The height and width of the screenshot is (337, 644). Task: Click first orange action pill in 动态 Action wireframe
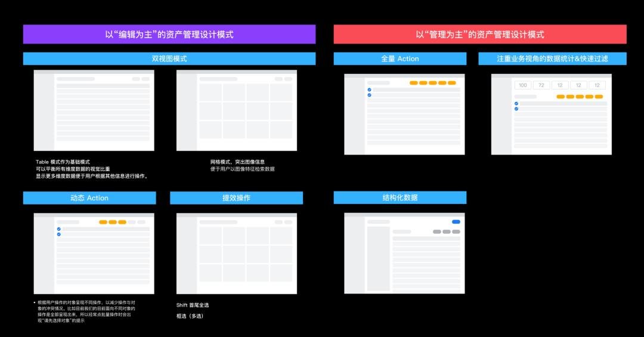[103, 222]
